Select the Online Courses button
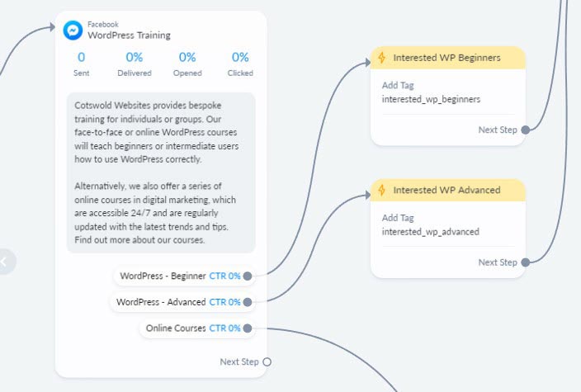581x392 pixels. 175,328
